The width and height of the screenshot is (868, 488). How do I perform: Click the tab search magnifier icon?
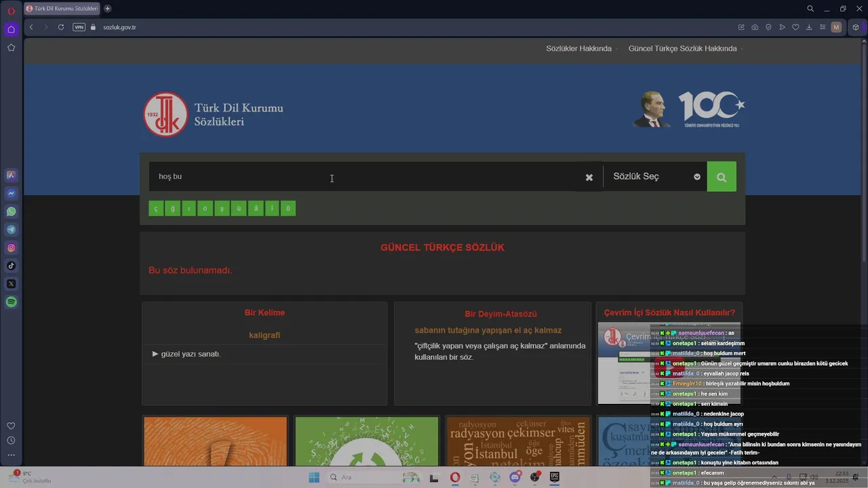810,9
